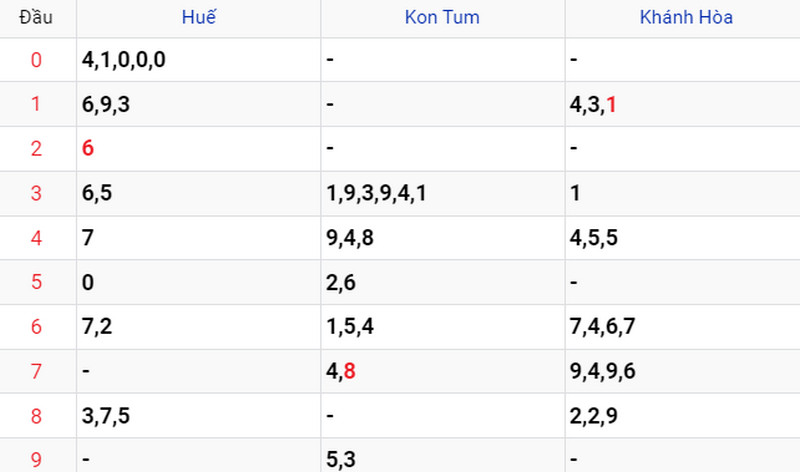Click row head number 0

[37, 60]
